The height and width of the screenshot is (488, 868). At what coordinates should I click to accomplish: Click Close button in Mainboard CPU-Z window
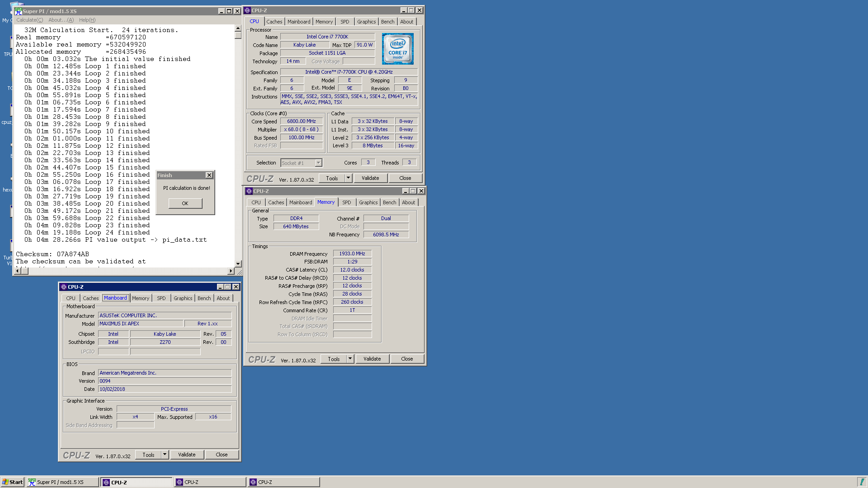[x=222, y=455]
